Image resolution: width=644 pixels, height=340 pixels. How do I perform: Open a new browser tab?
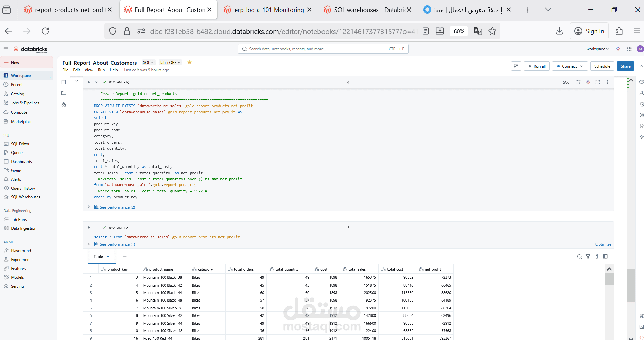[x=528, y=10]
